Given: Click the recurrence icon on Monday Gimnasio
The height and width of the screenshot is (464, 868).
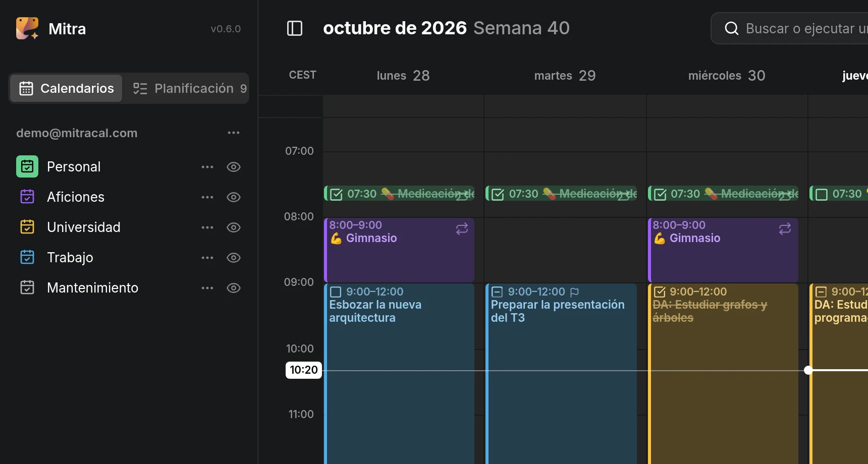Looking at the screenshot, I should pos(462,229).
